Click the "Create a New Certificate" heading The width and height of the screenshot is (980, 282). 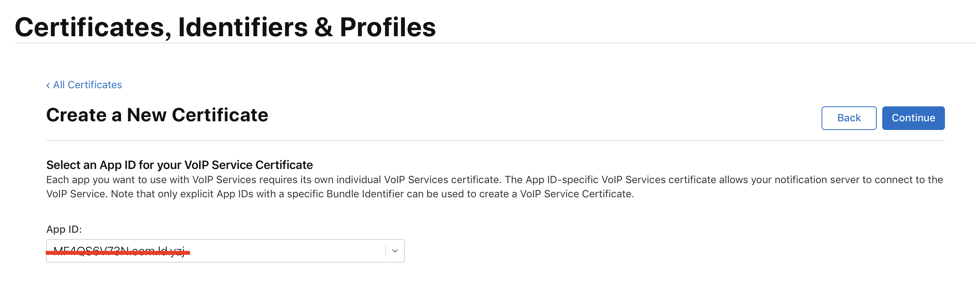coord(157,115)
